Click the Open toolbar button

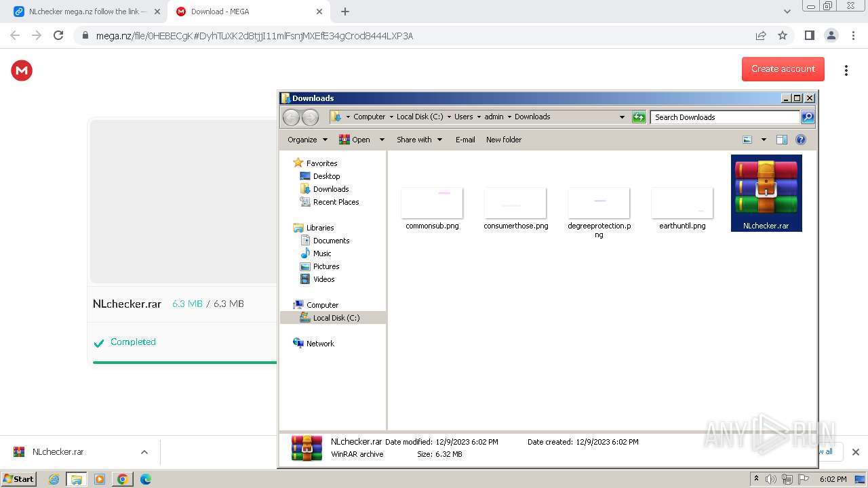pyautogui.click(x=355, y=140)
